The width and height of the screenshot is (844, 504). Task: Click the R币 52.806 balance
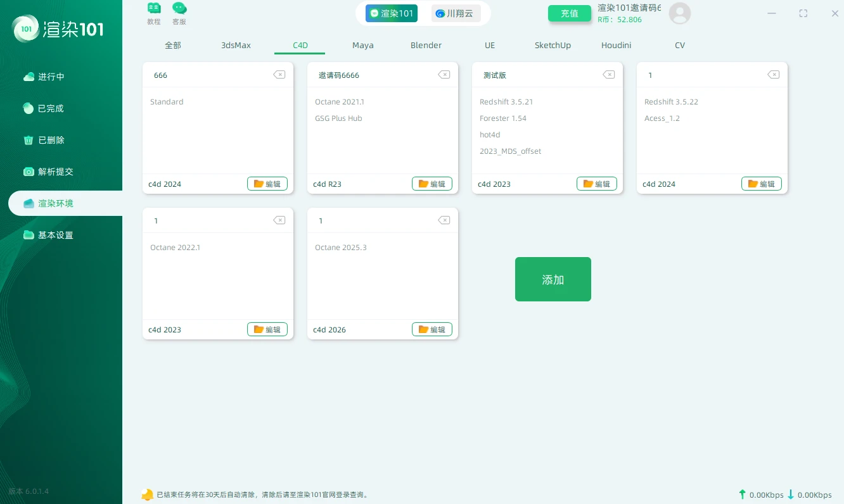[x=620, y=20]
